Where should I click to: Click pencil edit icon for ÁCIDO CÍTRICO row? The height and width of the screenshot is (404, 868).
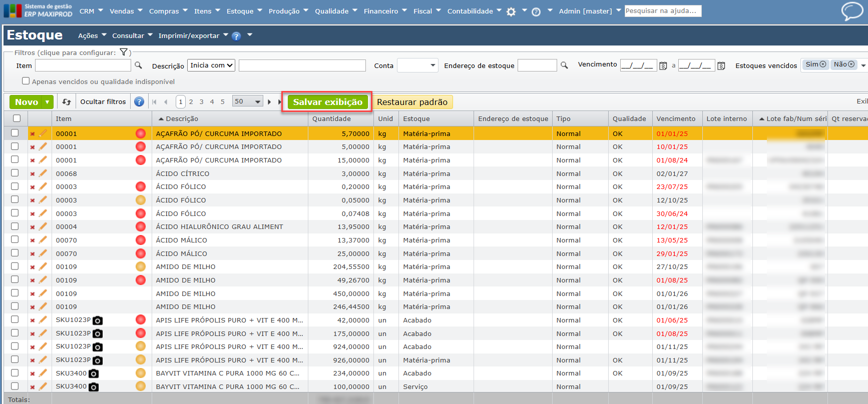click(x=43, y=173)
